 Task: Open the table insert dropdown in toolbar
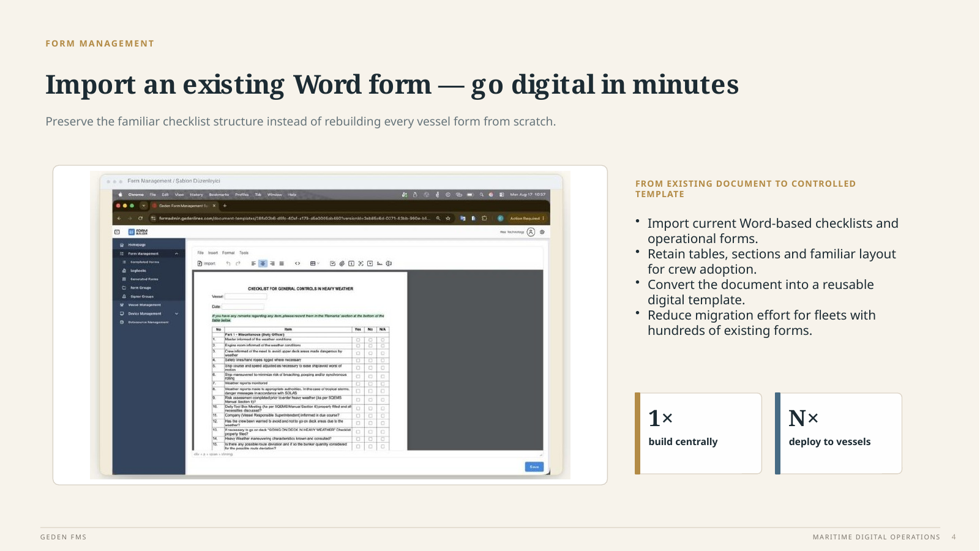(315, 264)
